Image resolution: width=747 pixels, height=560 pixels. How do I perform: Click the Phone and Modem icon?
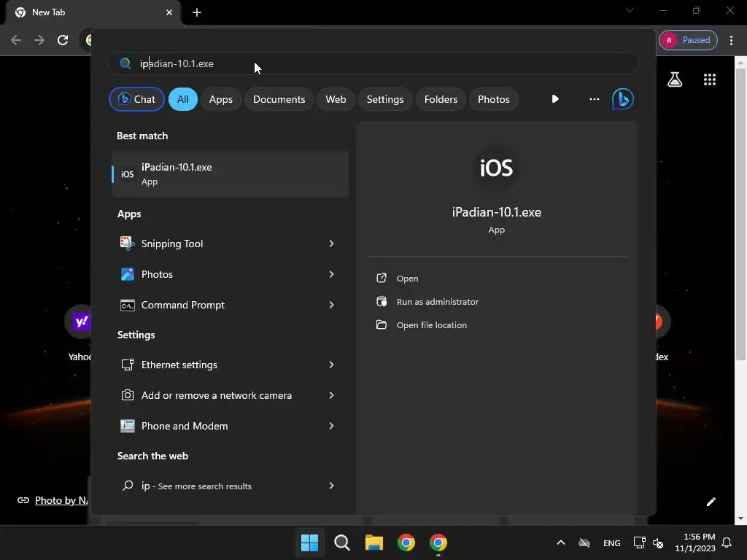tap(127, 426)
